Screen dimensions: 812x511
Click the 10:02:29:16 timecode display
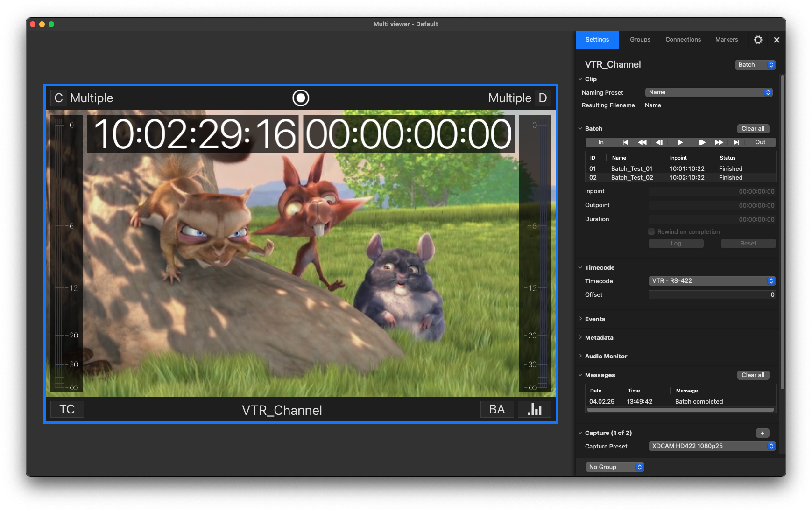(x=193, y=134)
